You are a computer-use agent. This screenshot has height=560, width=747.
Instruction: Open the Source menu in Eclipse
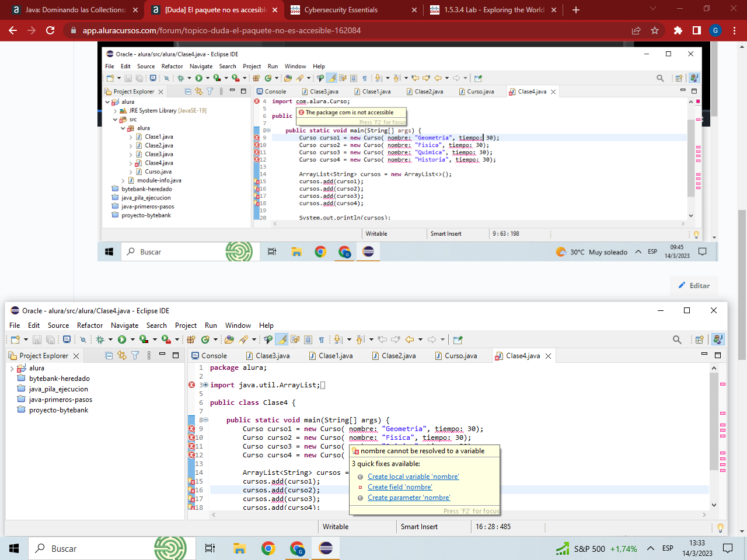58,325
